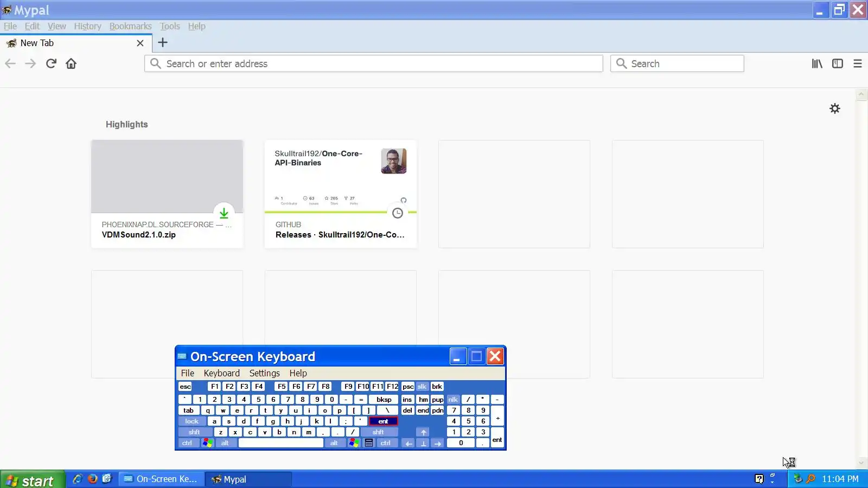Click the clock history badge on the GitHub card
This screenshot has width=868, height=488.
pos(398,213)
